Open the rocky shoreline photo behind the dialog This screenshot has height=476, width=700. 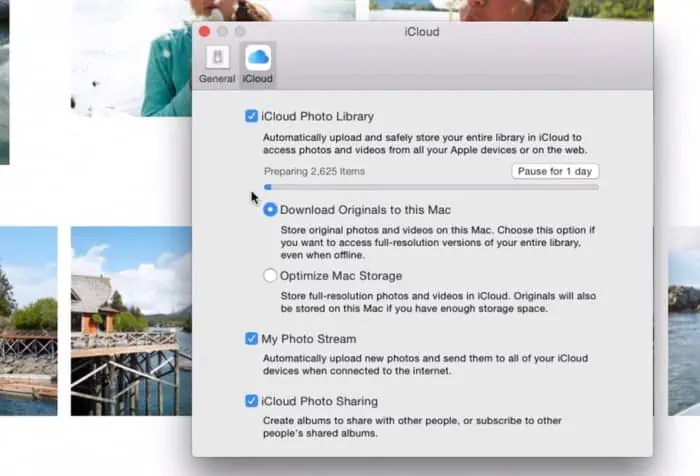coord(683,321)
